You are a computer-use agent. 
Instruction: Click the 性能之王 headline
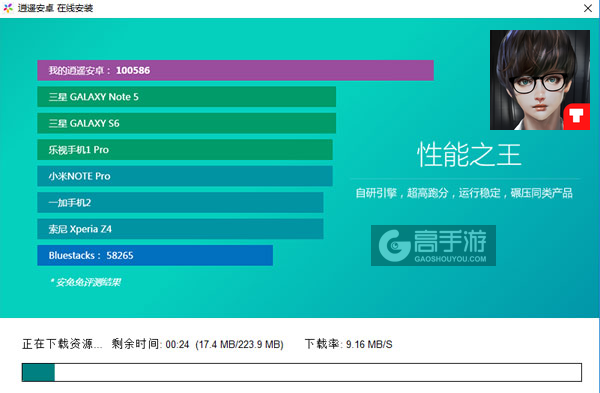(x=469, y=155)
